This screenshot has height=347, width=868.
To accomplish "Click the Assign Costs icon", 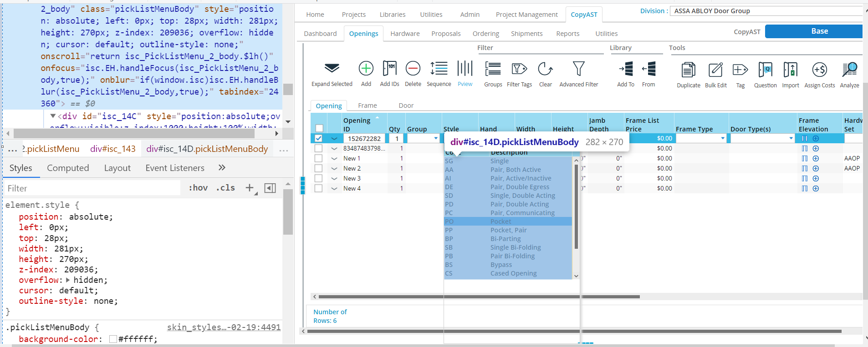I will (819, 70).
